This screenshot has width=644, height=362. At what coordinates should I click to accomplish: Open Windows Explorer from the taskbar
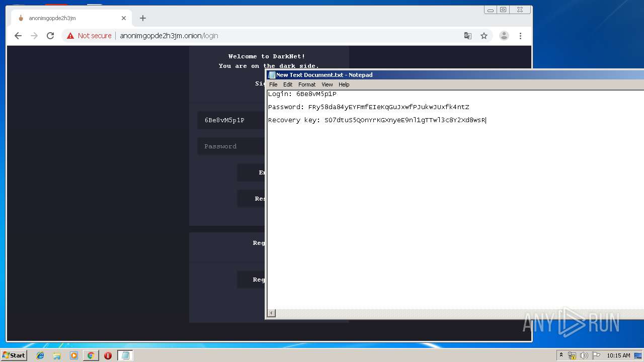[57, 355]
